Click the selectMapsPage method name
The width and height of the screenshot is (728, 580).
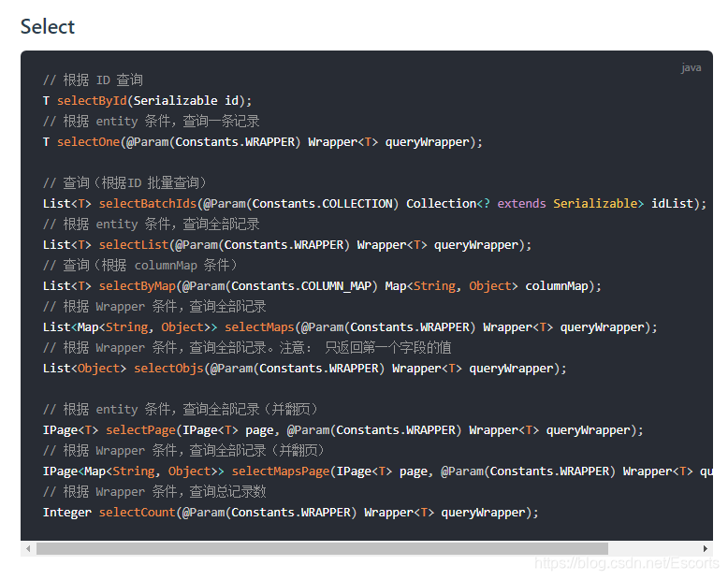tap(281, 471)
